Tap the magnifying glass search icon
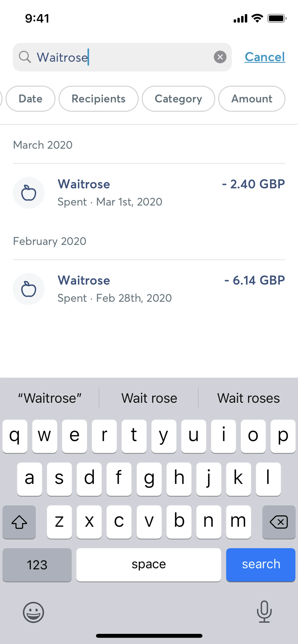This screenshot has width=298, height=644. pos(25,57)
